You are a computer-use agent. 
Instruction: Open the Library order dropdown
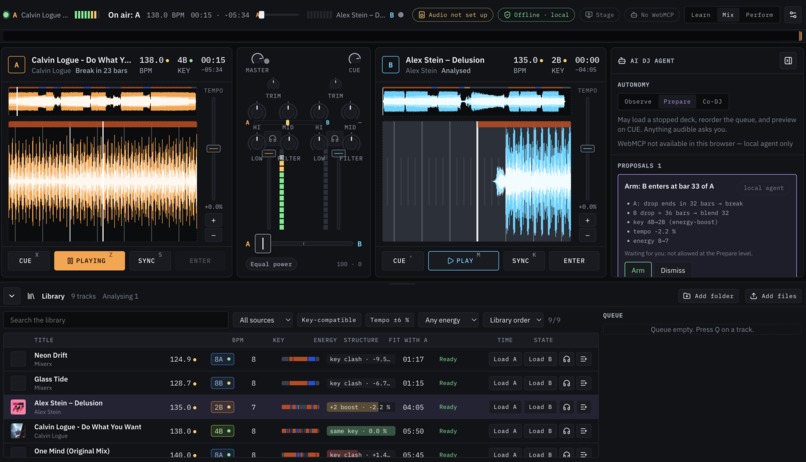tap(513, 320)
